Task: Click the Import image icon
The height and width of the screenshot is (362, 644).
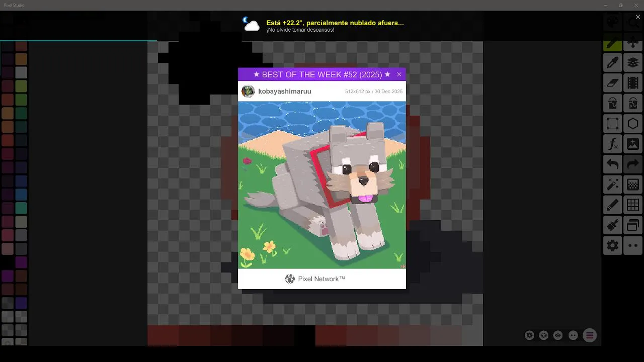Action: [x=633, y=144]
